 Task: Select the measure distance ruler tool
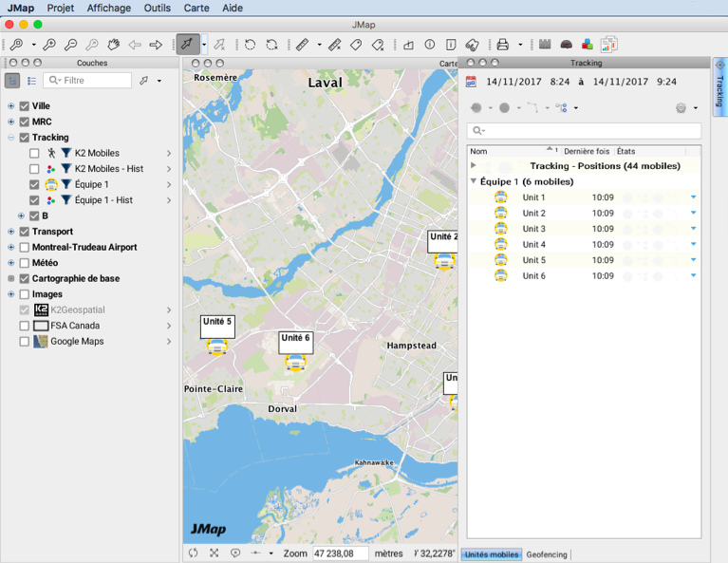(303, 45)
